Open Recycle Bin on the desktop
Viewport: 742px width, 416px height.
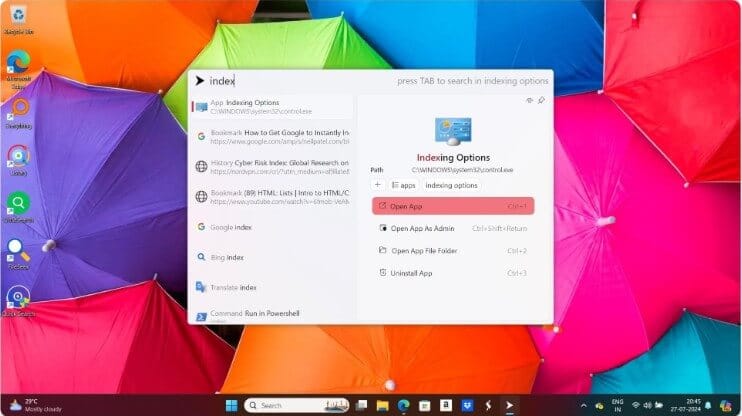tap(18, 20)
